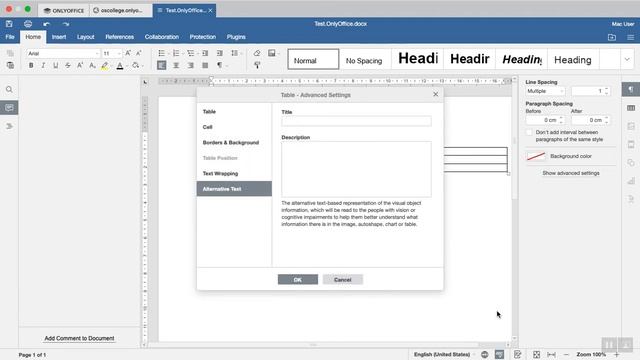Center align text

coord(176,65)
